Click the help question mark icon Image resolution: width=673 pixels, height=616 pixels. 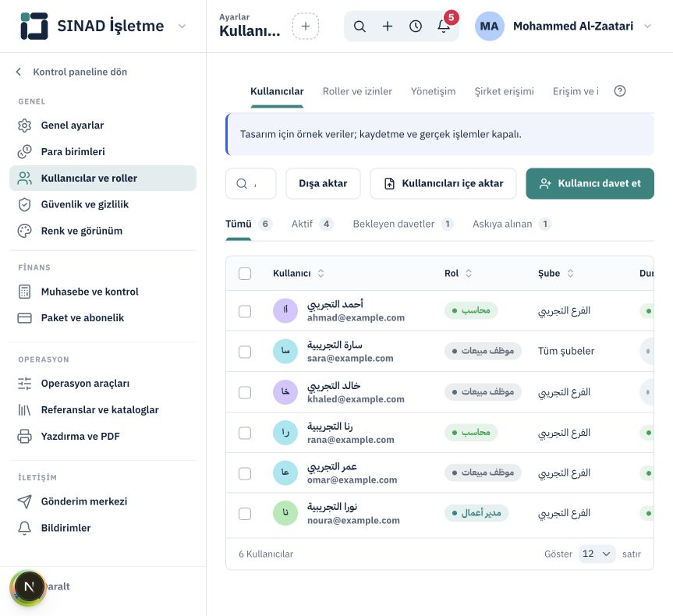620,91
